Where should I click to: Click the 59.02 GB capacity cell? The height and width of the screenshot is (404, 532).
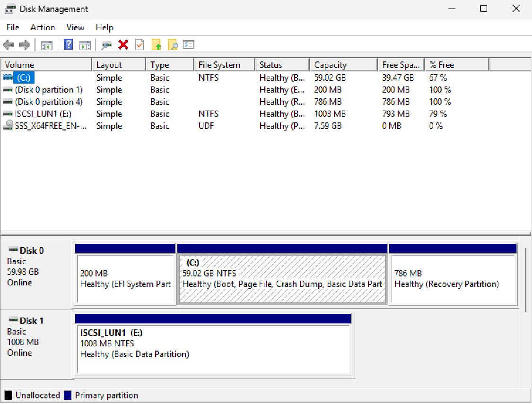pyautogui.click(x=330, y=77)
